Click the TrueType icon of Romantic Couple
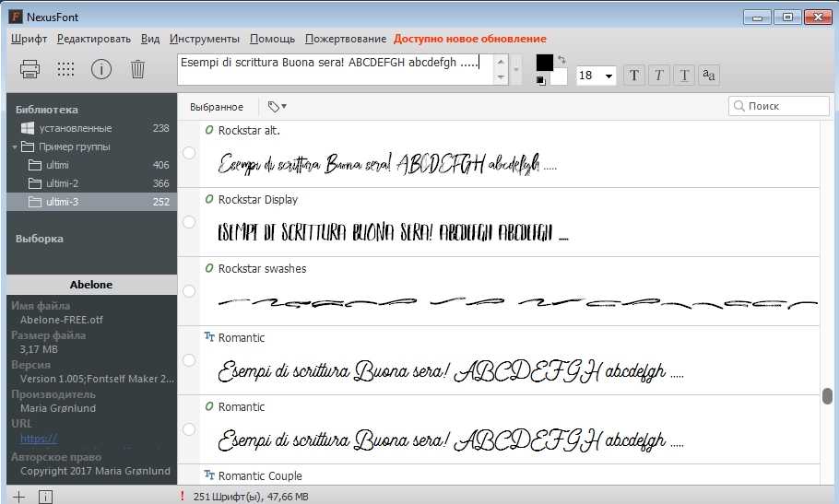The image size is (839, 504). coord(209,475)
